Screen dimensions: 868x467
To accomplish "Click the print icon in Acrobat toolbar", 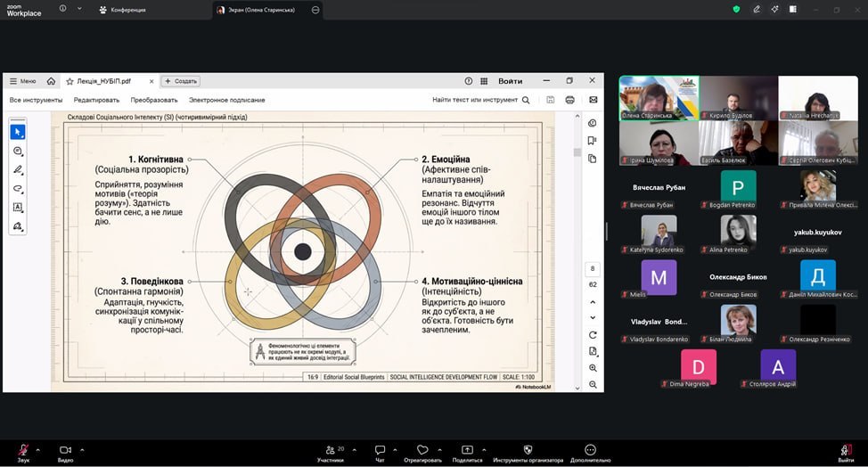I will (x=570, y=100).
